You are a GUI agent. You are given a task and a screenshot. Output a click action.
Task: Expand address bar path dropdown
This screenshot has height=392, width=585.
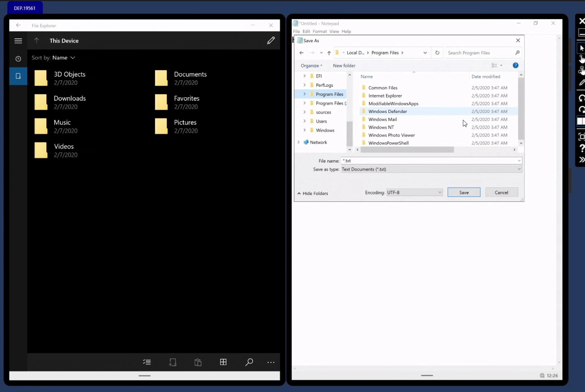point(425,53)
